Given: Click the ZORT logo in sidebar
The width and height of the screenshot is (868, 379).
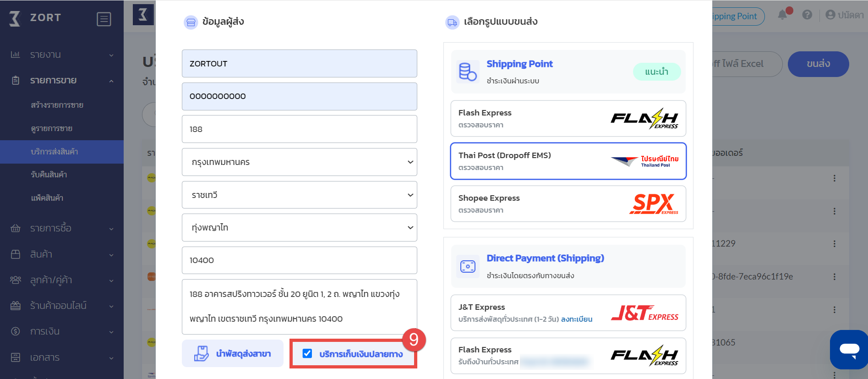Looking at the screenshot, I should 35,18.
